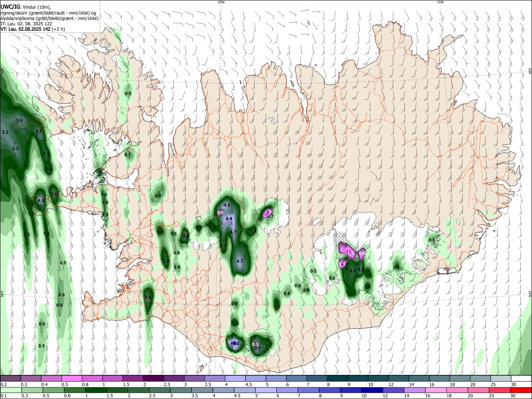Image resolution: width=532 pixels, height=399 pixels.
Task: Click the 1.5 precipitation value in the south
Action: (236, 323)
